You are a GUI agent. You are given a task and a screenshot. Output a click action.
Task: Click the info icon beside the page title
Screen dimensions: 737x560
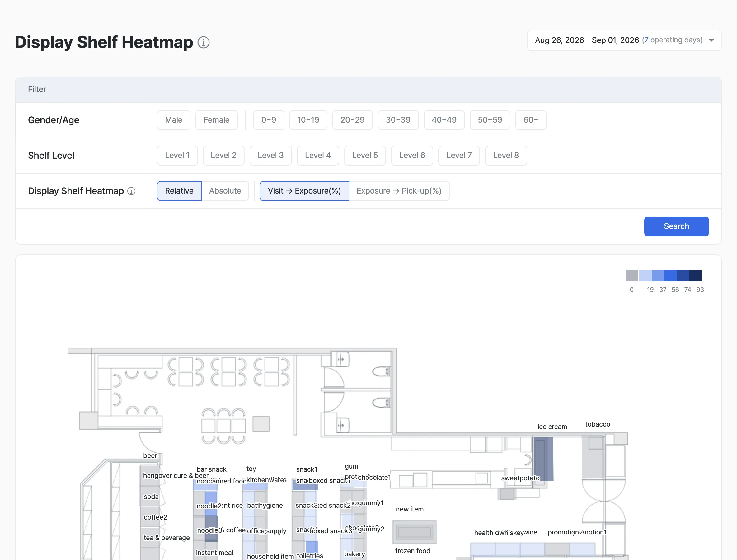point(204,42)
